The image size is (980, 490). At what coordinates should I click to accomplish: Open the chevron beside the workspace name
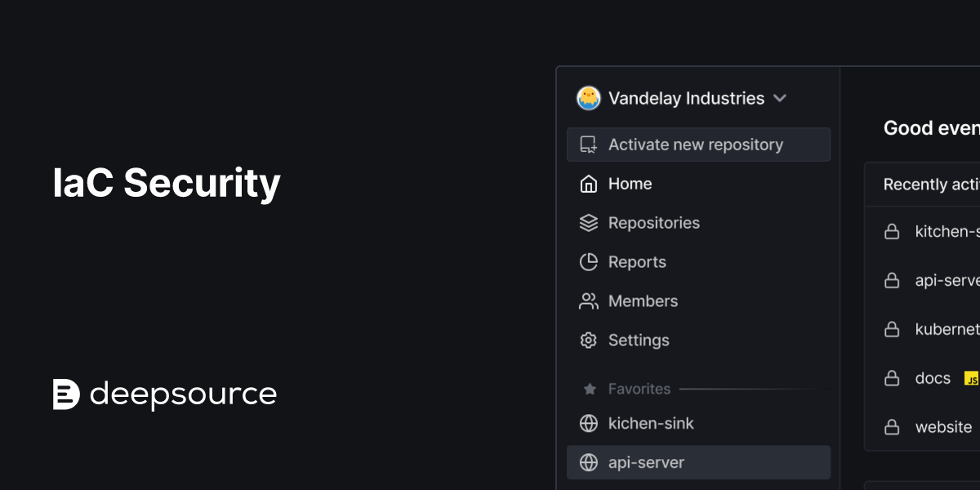[780, 98]
